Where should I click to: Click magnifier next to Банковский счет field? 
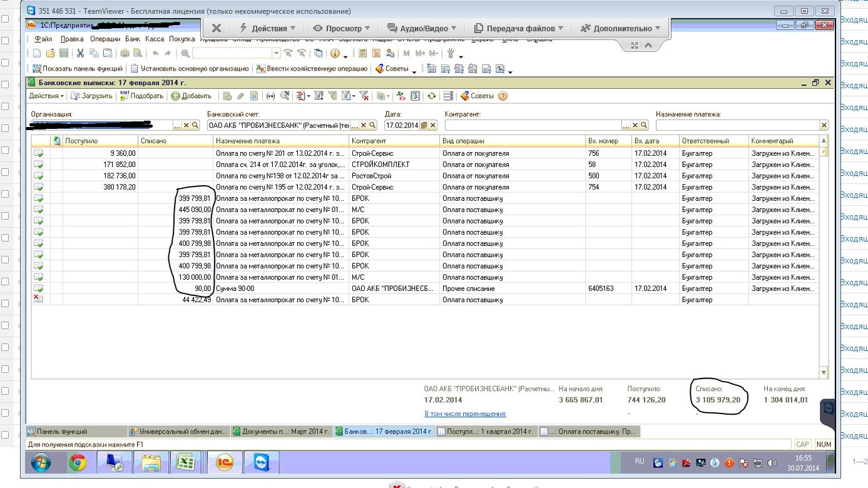coord(372,125)
